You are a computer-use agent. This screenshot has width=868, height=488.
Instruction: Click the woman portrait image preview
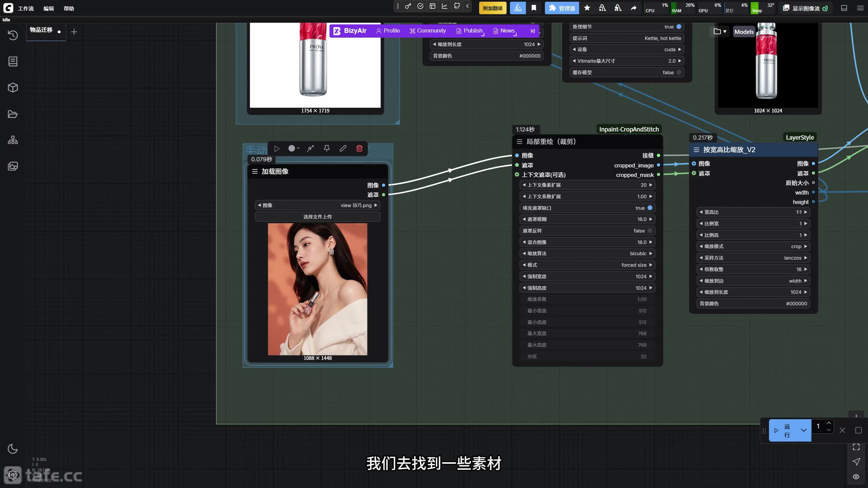[317, 289]
